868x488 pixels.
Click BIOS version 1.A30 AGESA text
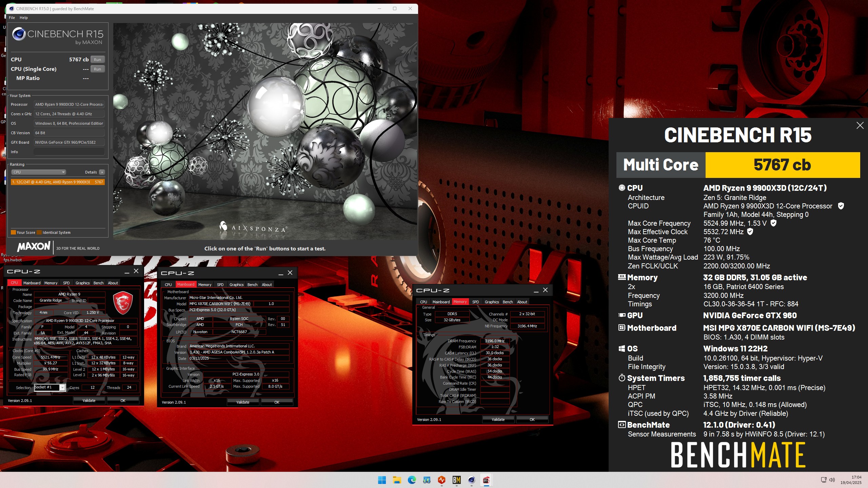point(239,352)
